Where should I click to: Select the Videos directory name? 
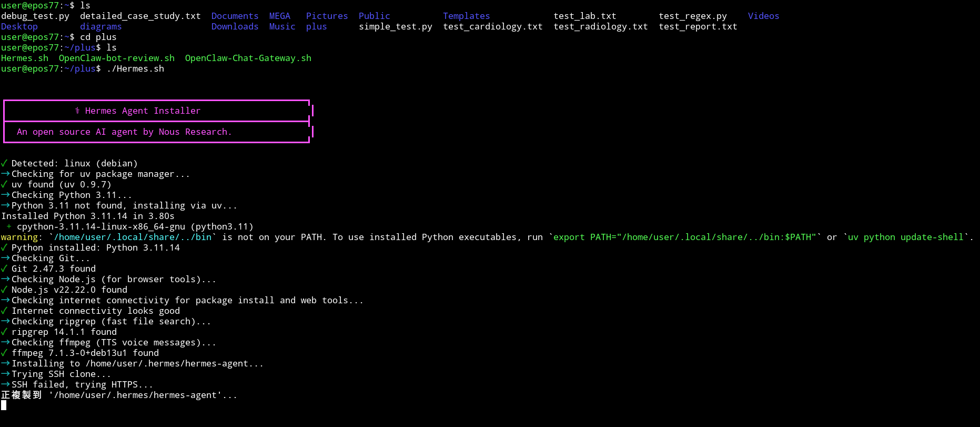coord(764,16)
